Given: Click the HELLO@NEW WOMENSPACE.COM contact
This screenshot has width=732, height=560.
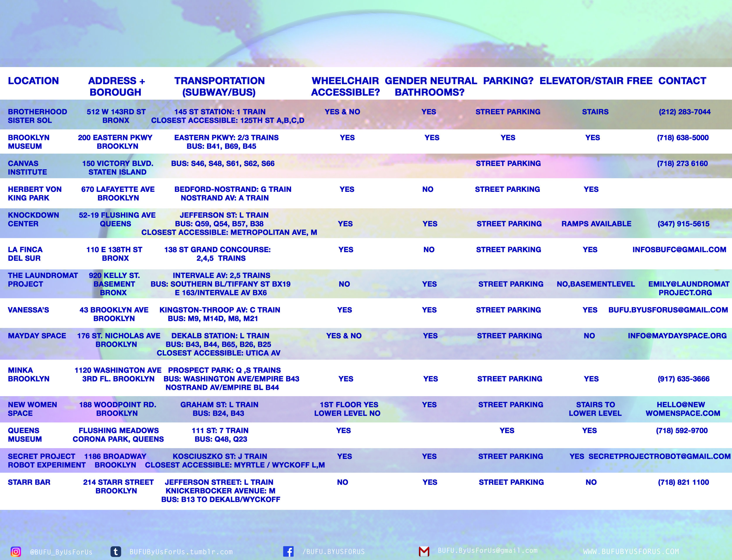Looking at the screenshot, I should point(683,409).
